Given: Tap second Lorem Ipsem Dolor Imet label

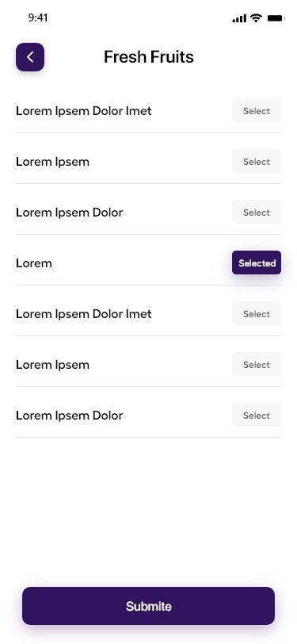Looking at the screenshot, I should 84,314.
